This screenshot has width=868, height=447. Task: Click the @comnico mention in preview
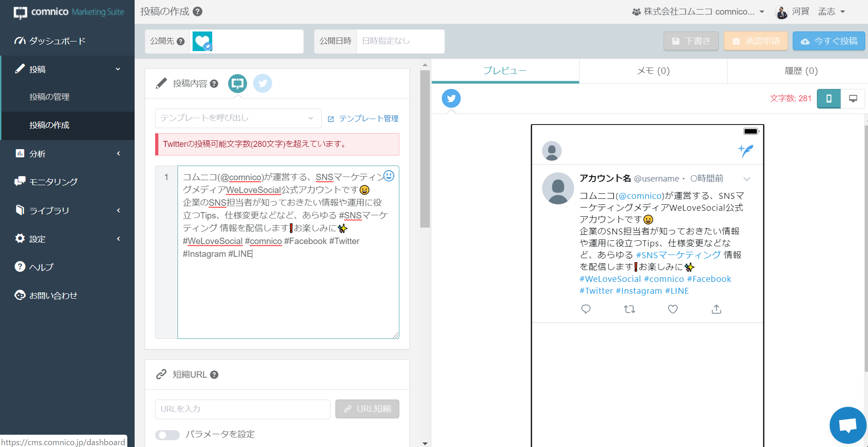tap(640, 196)
